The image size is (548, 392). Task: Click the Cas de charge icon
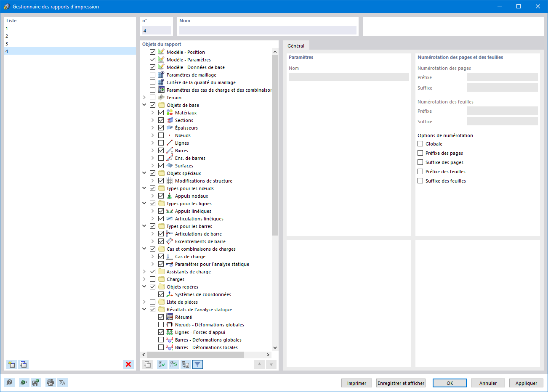(170, 257)
